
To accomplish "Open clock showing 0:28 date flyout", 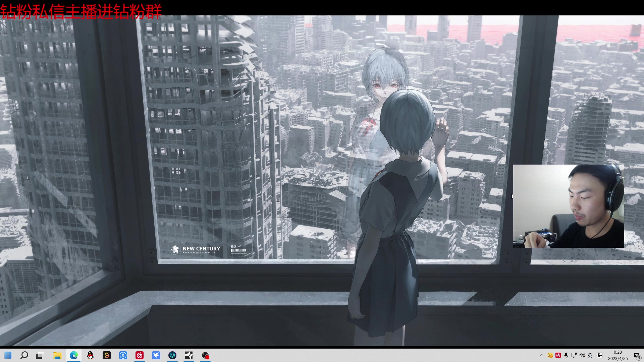I will [x=618, y=355].
